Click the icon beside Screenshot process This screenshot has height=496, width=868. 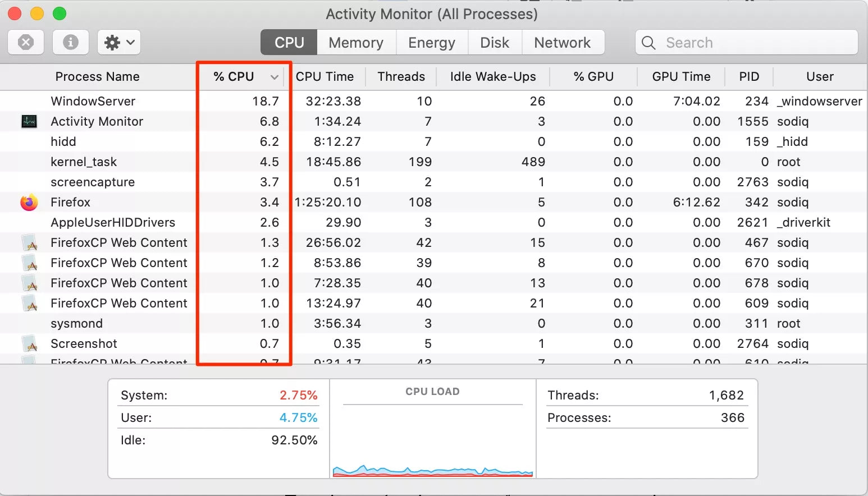pyautogui.click(x=29, y=343)
